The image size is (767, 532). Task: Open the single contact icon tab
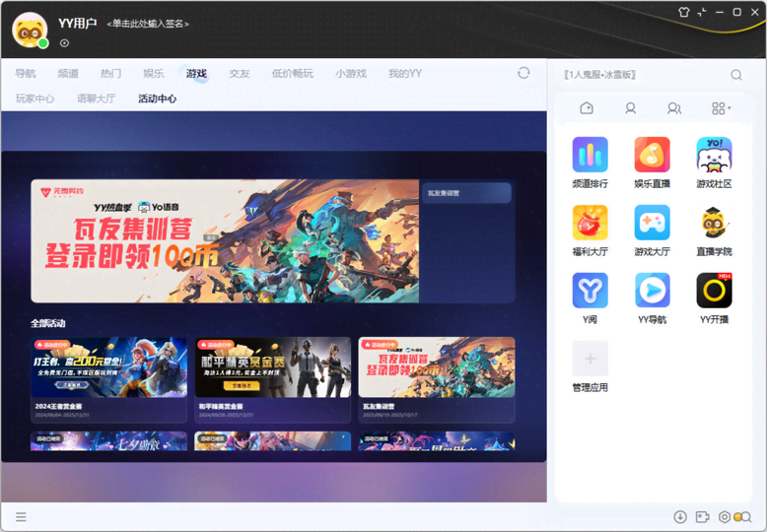631,108
